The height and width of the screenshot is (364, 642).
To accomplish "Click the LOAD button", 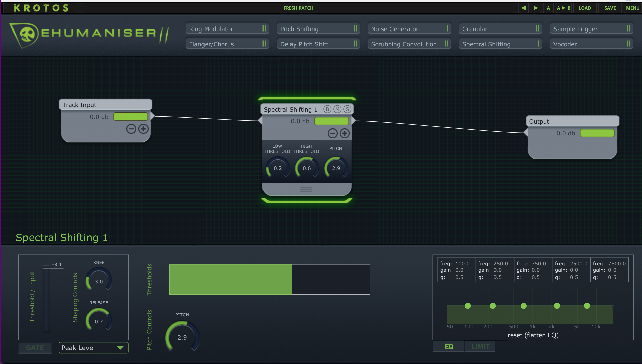I will (x=585, y=8).
